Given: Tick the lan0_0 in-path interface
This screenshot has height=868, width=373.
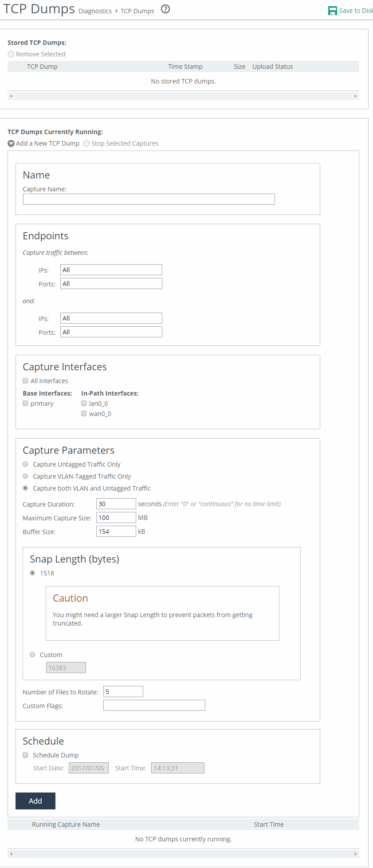Looking at the screenshot, I should tap(84, 403).
